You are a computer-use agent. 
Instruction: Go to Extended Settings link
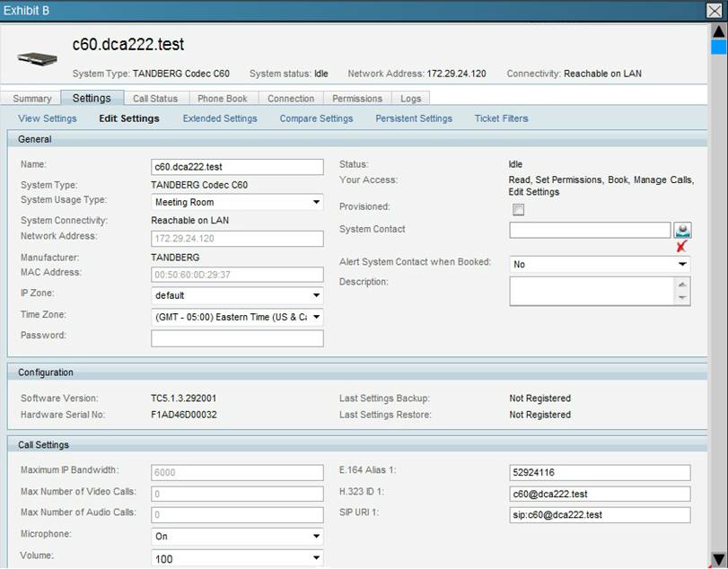click(x=220, y=118)
